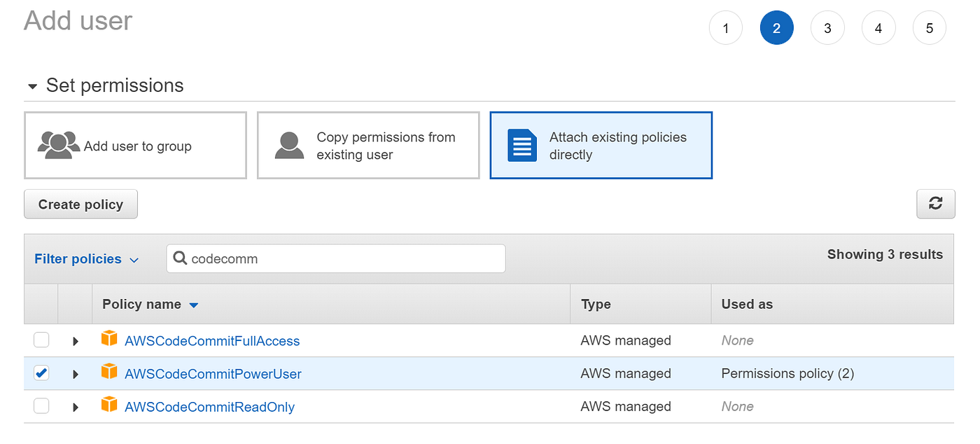This screenshot has height=444, width=980.
Task: Click the Policy name column header text
Action: [x=141, y=304]
